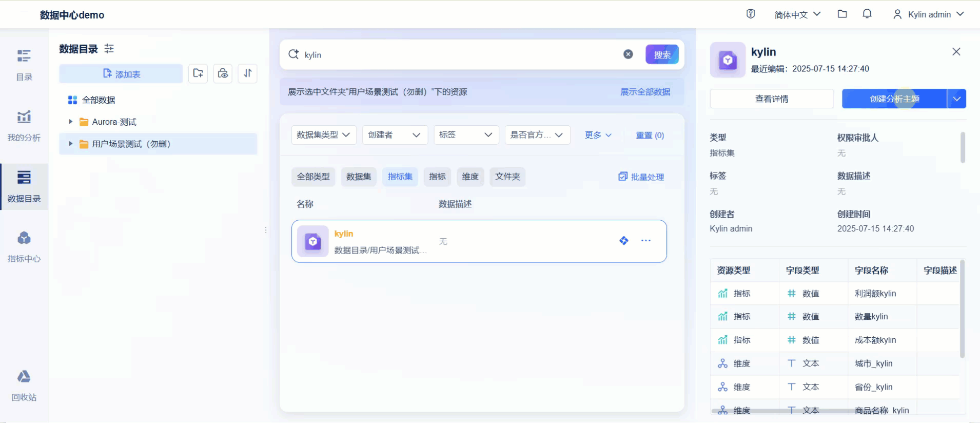Open the 简体中文 language dropdown
The image size is (980, 423).
[x=797, y=15]
